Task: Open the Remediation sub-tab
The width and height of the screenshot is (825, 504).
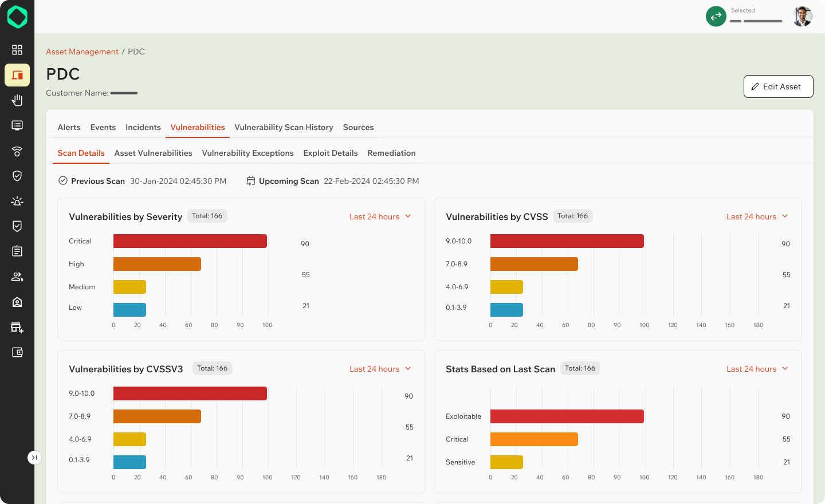Action: (x=391, y=153)
